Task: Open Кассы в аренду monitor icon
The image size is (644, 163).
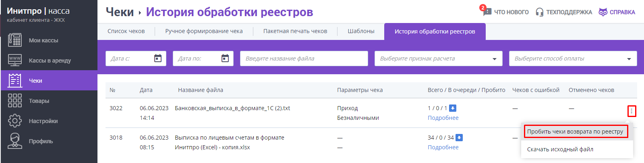Action: pyautogui.click(x=15, y=61)
